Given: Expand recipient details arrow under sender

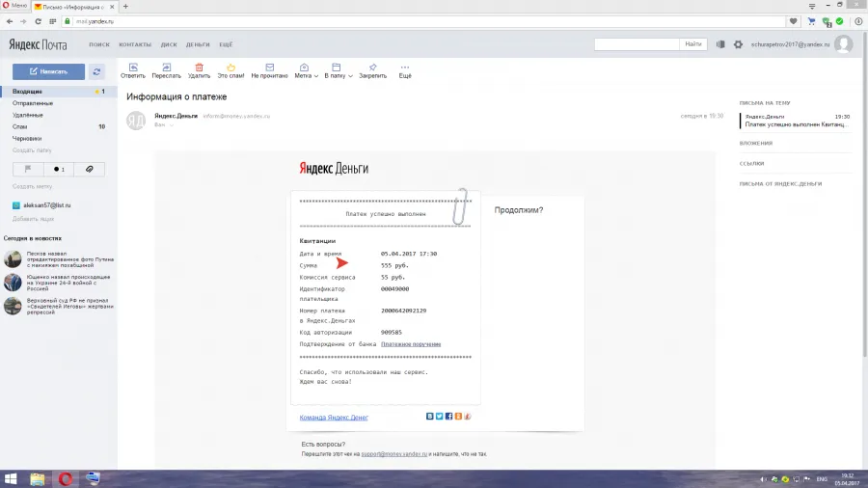Looking at the screenshot, I should click(x=172, y=125).
